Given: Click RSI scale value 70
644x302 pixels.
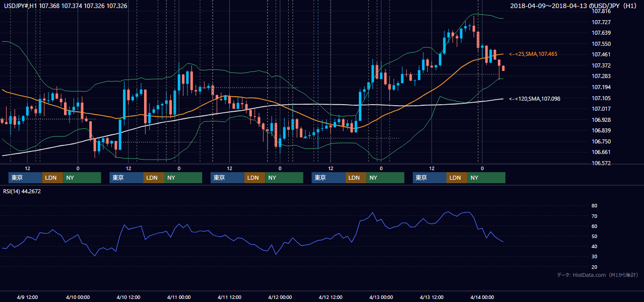Looking at the screenshot, I should pos(594,216).
